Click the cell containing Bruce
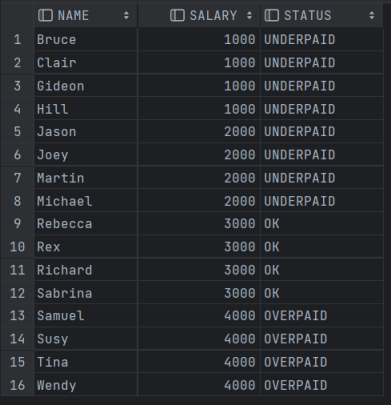The height and width of the screenshot is (405, 391). pos(86,40)
